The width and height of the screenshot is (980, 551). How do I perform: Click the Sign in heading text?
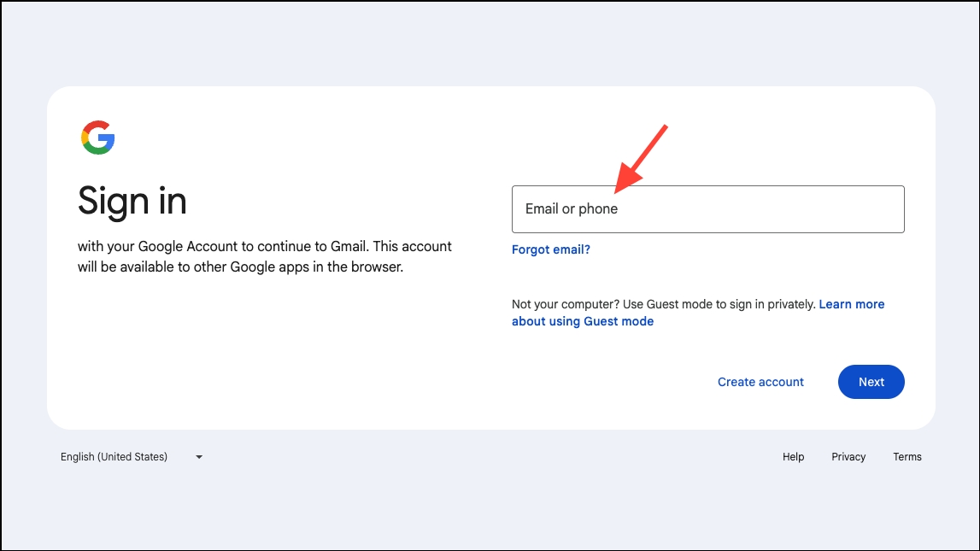tap(132, 201)
